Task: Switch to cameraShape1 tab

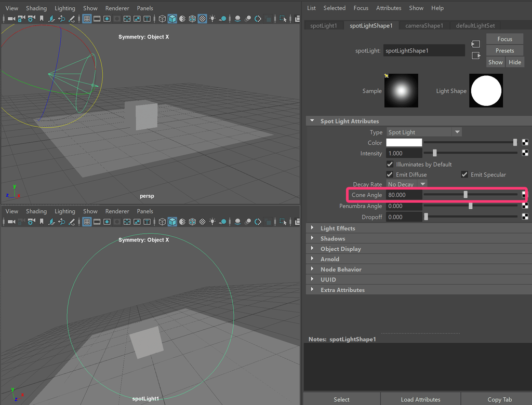Action: pos(424,25)
